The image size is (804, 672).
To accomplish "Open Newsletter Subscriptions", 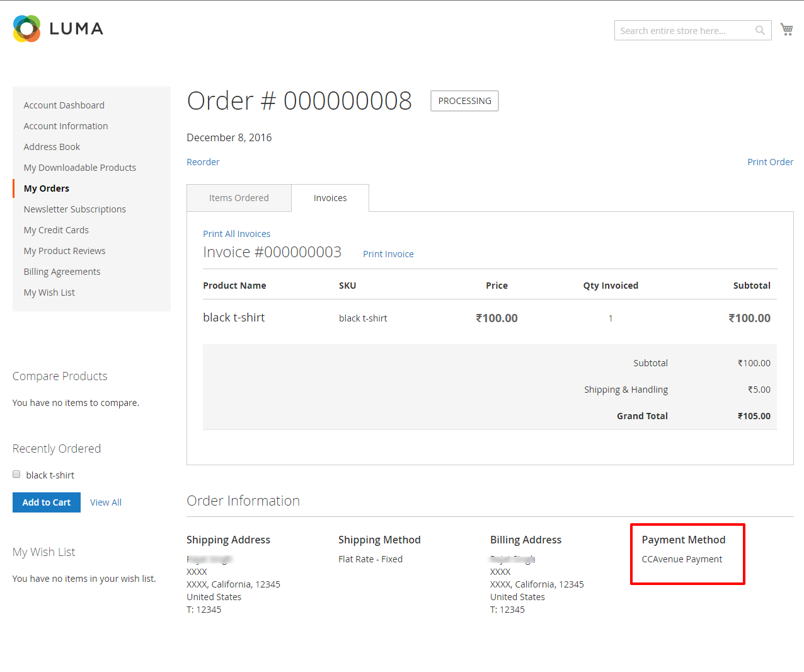I will pos(74,209).
